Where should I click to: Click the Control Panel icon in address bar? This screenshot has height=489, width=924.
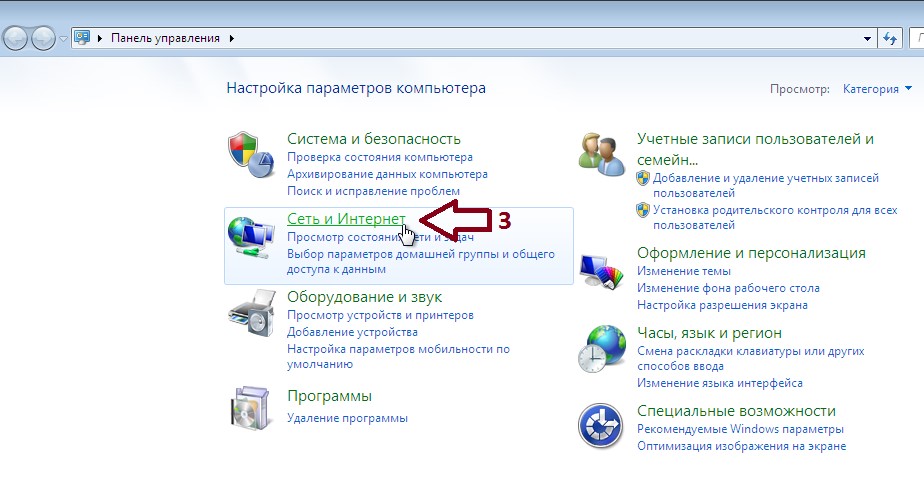[82, 38]
